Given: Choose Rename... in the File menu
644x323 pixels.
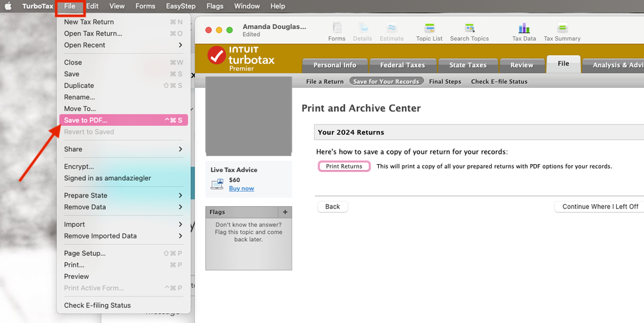Looking at the screenshot, I should click(124, 98).
